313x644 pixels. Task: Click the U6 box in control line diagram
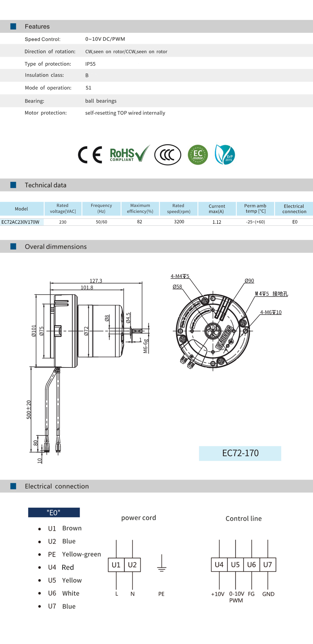[x=251, y=564]
